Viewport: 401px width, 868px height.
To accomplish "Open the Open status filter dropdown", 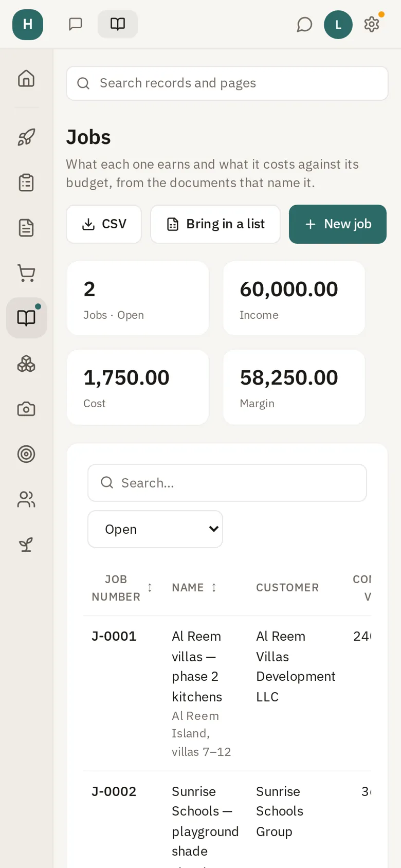I will coord(155,529).
